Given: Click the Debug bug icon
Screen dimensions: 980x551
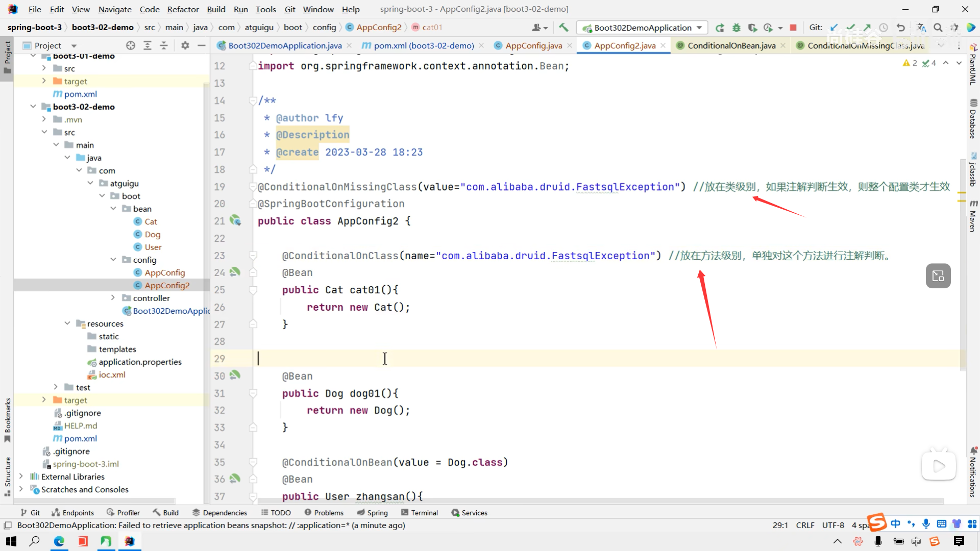Looking at the screenshot, I should point(736,28).
